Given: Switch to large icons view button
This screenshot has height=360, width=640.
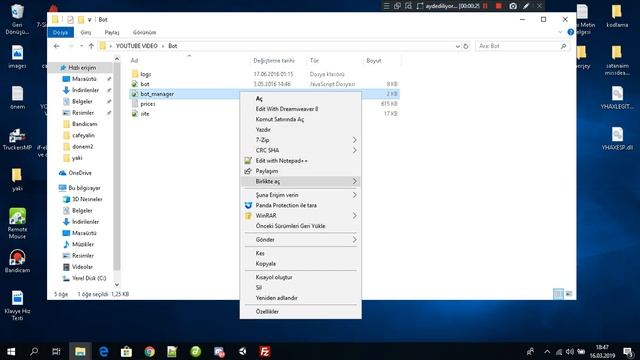Looking at the screenshot, I should [569, 293].
